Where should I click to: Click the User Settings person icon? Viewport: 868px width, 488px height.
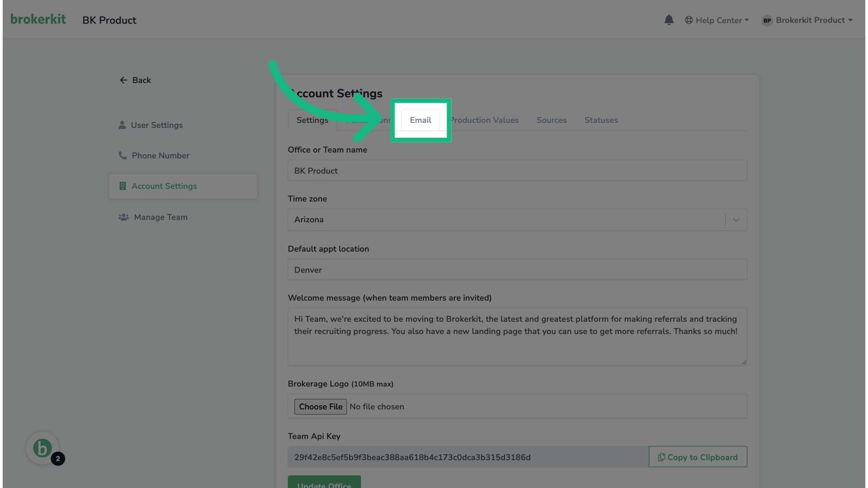(x=122, y=125)
